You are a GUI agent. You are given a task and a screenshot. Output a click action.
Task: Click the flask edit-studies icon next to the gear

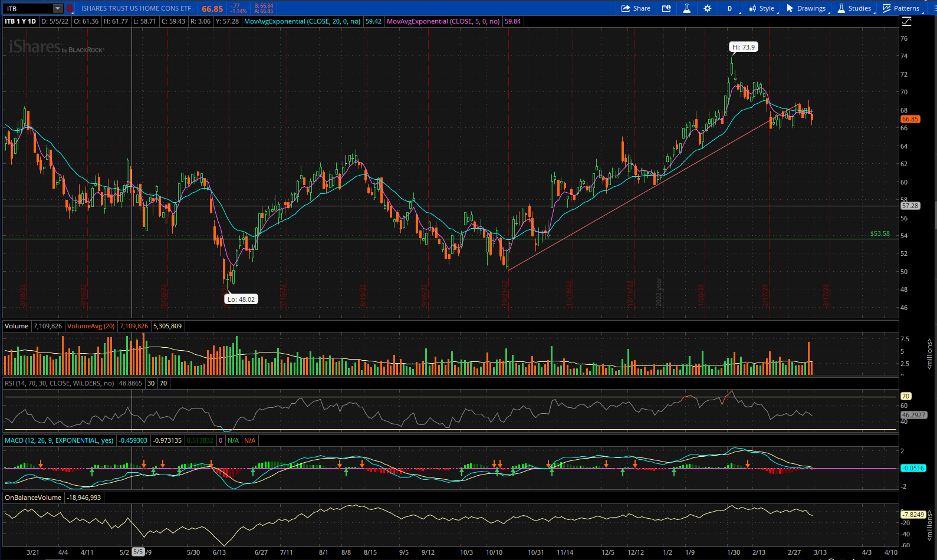(x=687, y=8)
